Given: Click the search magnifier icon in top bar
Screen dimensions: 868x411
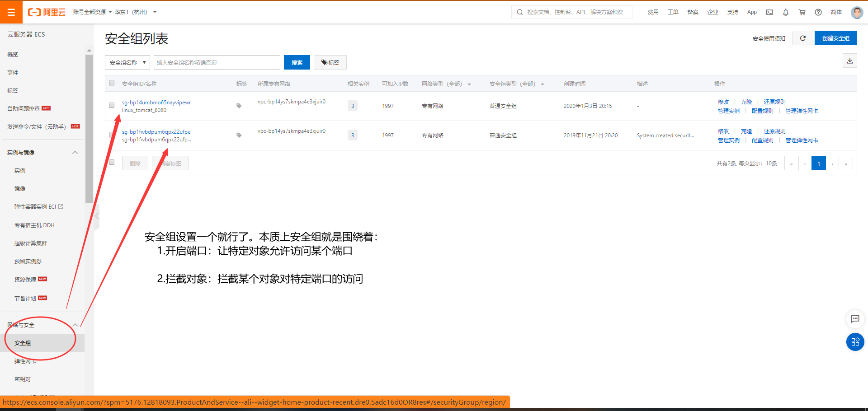Looking at the screenshot, I should click(x=520, y=12).
